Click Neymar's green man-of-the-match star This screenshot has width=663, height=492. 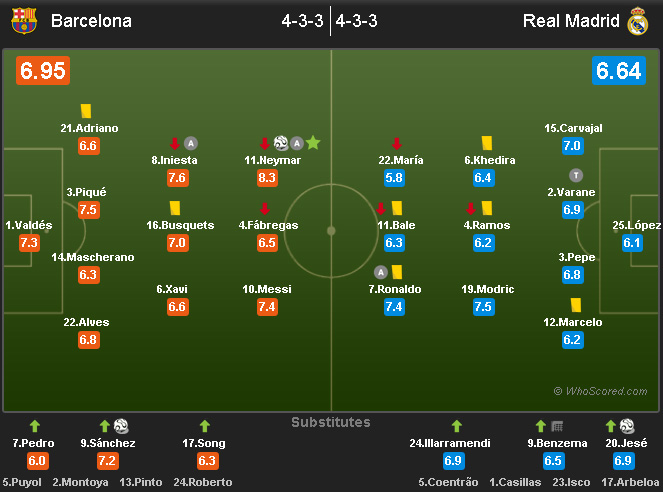coord(313,143)
